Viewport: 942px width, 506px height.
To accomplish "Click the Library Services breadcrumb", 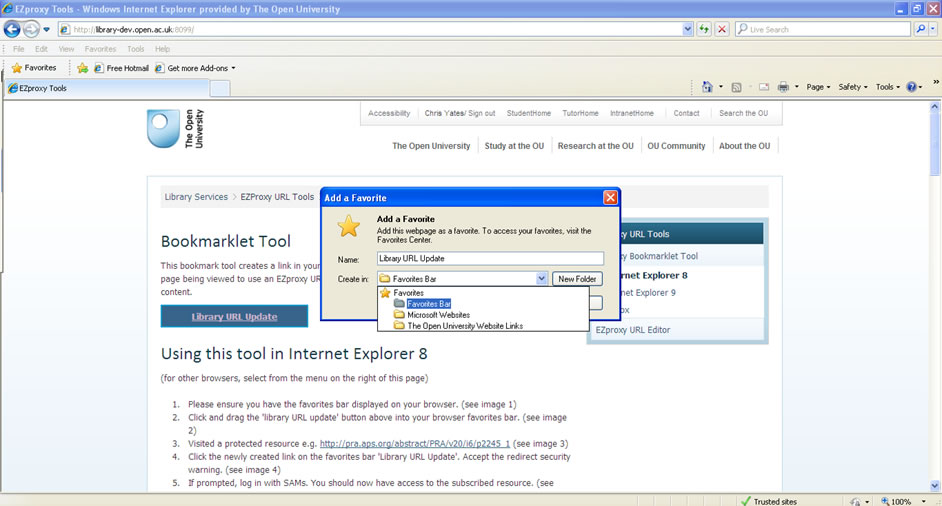I will (x=196, y=197).
